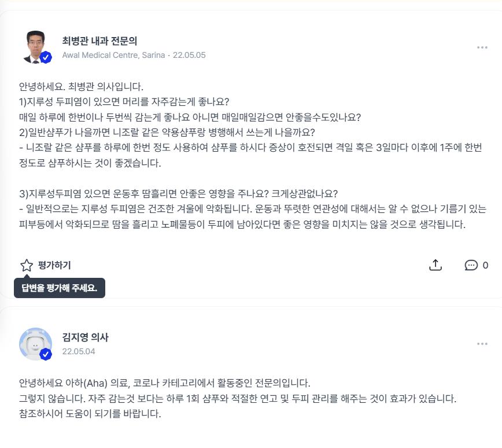This screenshot has height=448, width=502.
Task: Click the 22.05.05 date stamp
Action: (189, 56)
